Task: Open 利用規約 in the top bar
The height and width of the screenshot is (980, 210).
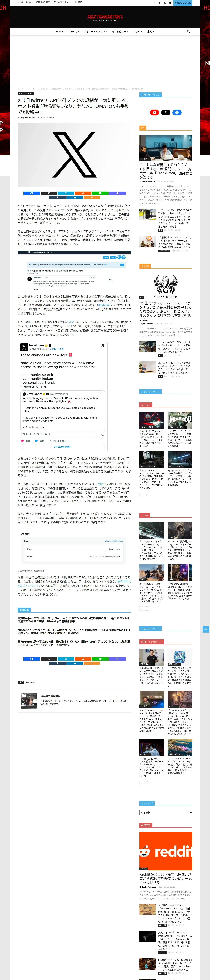Action: click(79, 2)
